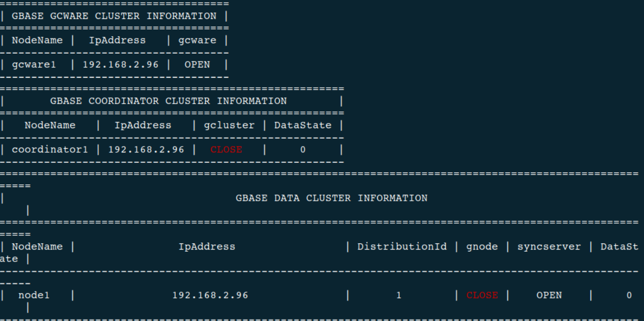Click the node1 node name
The width and height of the screenshot is (644, 321).
(34, 295)
